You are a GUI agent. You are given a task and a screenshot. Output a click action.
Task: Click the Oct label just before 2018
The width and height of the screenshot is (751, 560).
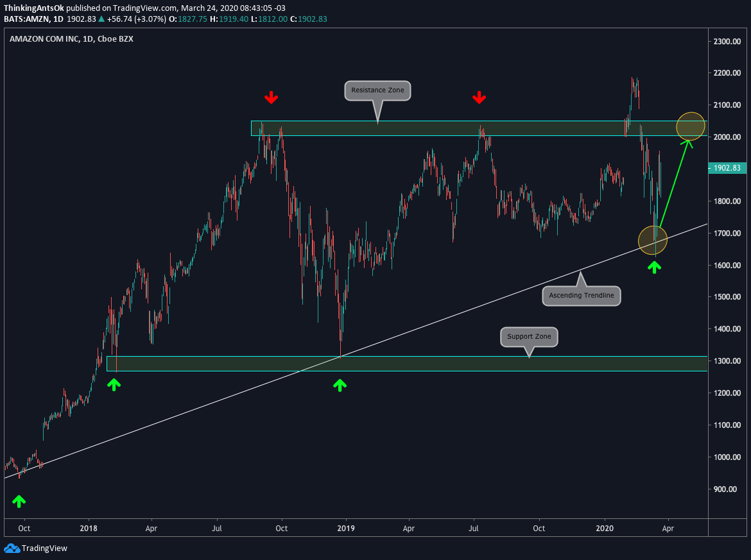point(24,529)
